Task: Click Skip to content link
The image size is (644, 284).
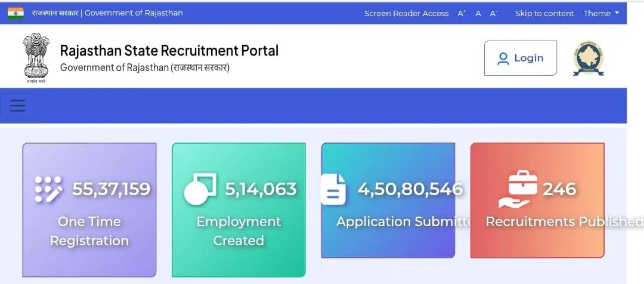Action: point(544,14)
